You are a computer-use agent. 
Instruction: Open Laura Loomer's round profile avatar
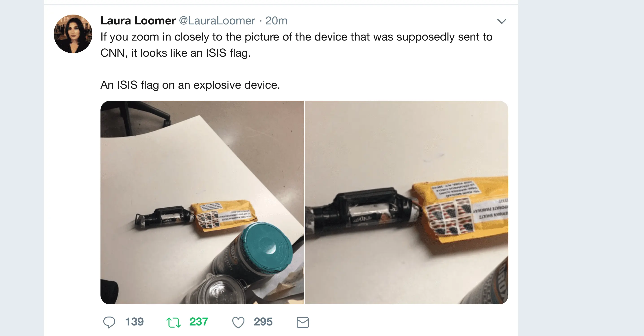73,34
